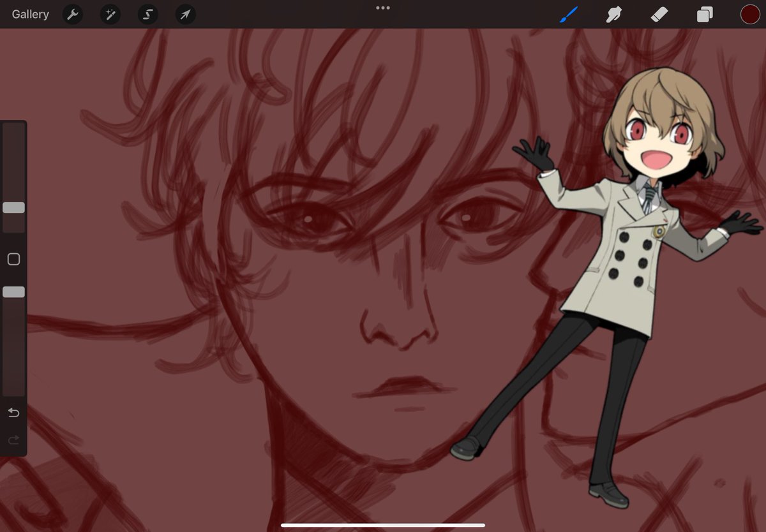Viewport: 766px width, 532px height.
Task: Select the Transform arrow tool
Action: (x=184, y=14)
